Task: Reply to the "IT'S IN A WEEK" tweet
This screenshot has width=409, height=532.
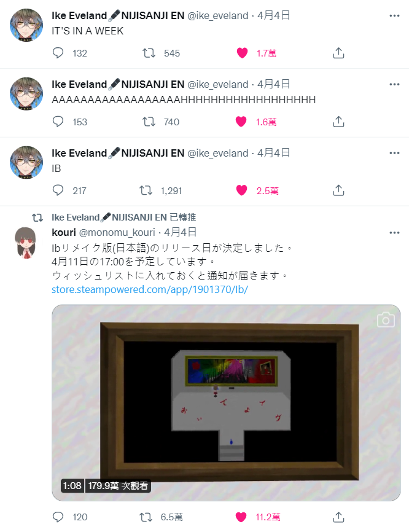Action: point(58,53)
